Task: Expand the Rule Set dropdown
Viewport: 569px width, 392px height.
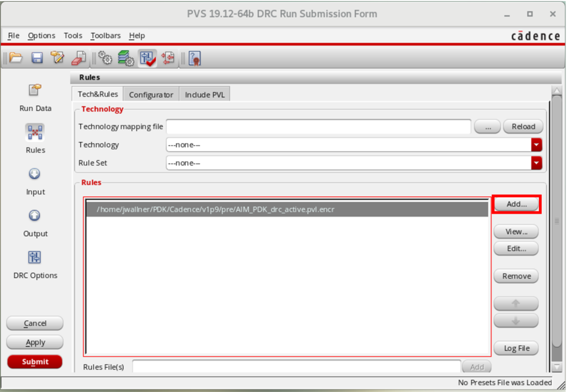Action: [x=536, y=163]
